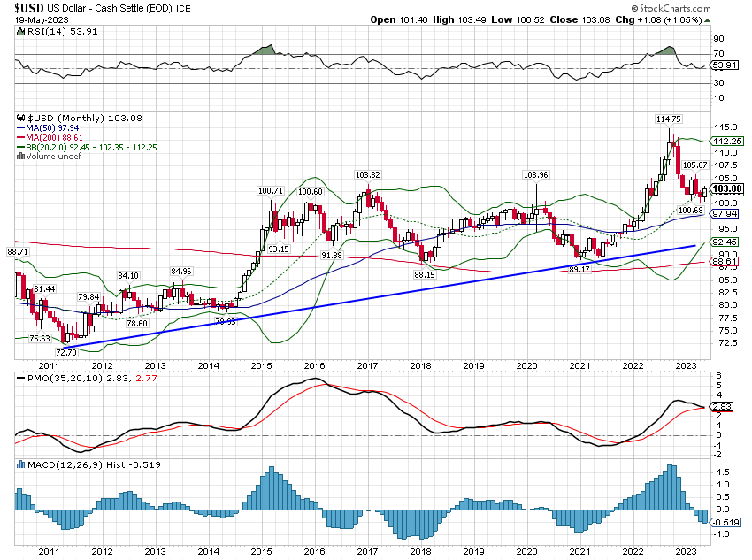
Task: Click the boxed 53.91 RSI axis label
Action: (x=725, y=65)
